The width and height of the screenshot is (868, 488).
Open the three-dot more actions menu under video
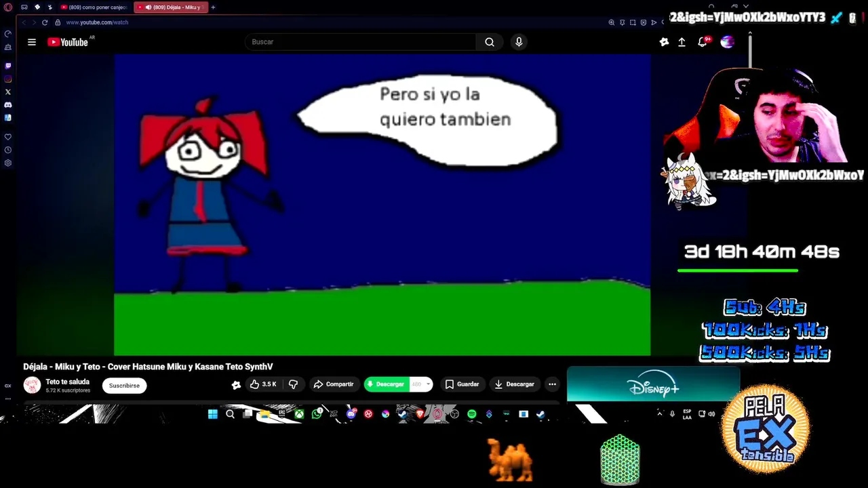(x=552, y=384)
